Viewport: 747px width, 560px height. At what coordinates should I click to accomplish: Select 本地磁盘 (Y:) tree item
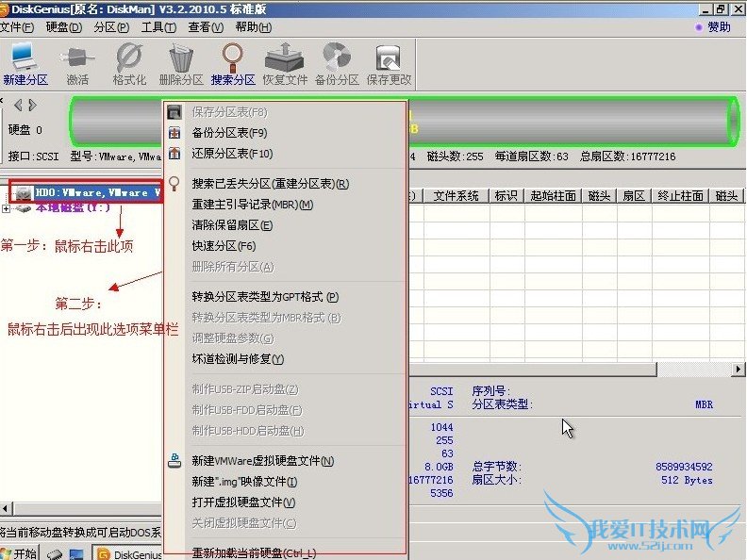(73, 207)
